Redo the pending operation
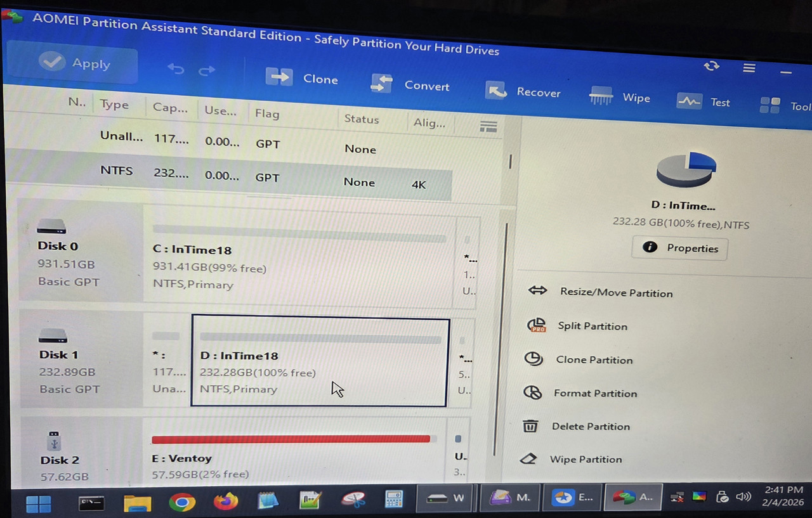 click(207, 70)
